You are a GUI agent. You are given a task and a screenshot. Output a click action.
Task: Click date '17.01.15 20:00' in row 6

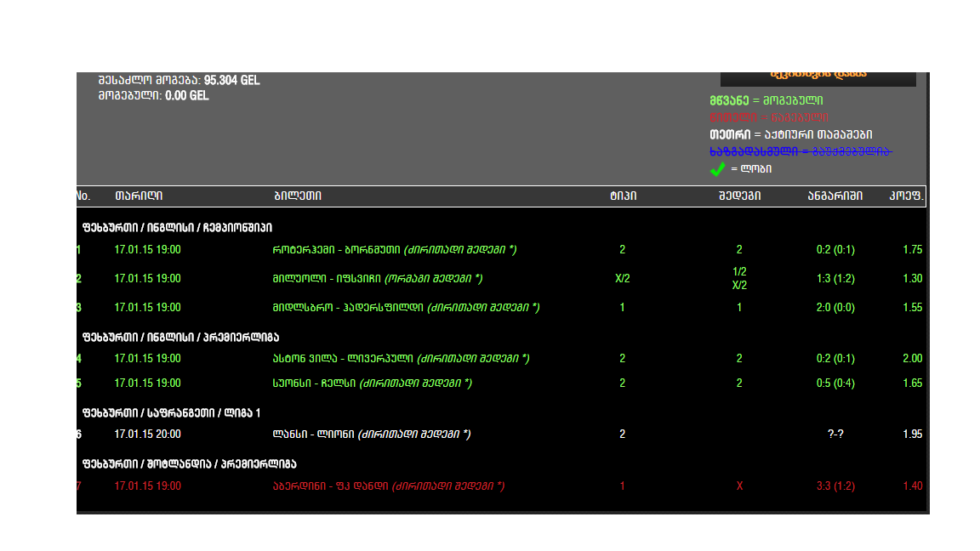(x=147, y=435)
